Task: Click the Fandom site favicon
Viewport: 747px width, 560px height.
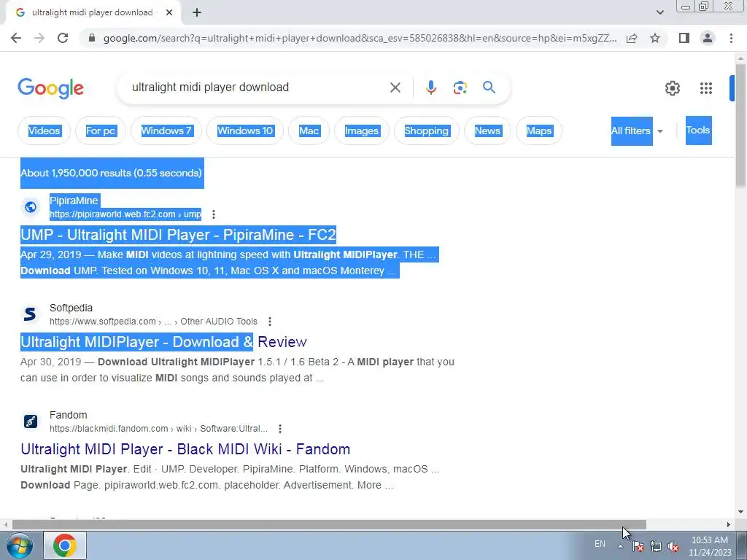Action: pos(31,421)
